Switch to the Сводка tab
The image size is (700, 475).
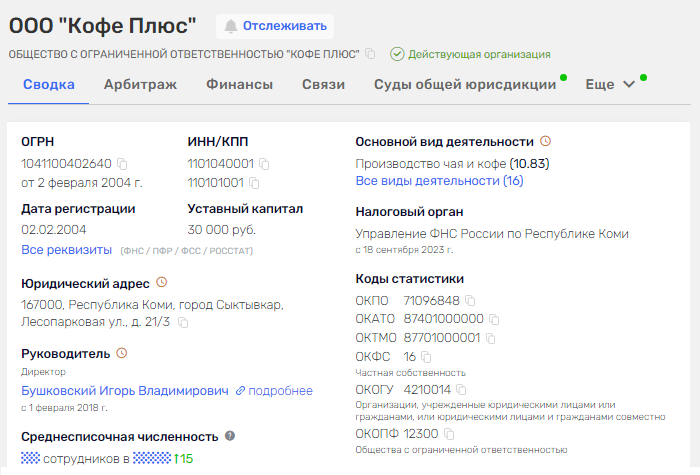point(49,84)
